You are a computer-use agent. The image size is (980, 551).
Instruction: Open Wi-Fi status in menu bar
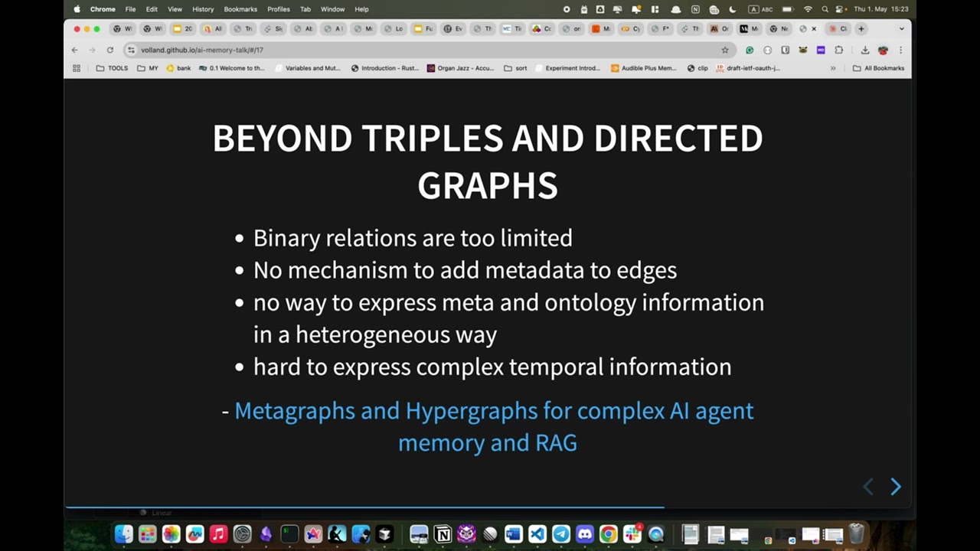click(x=808, y=9)
